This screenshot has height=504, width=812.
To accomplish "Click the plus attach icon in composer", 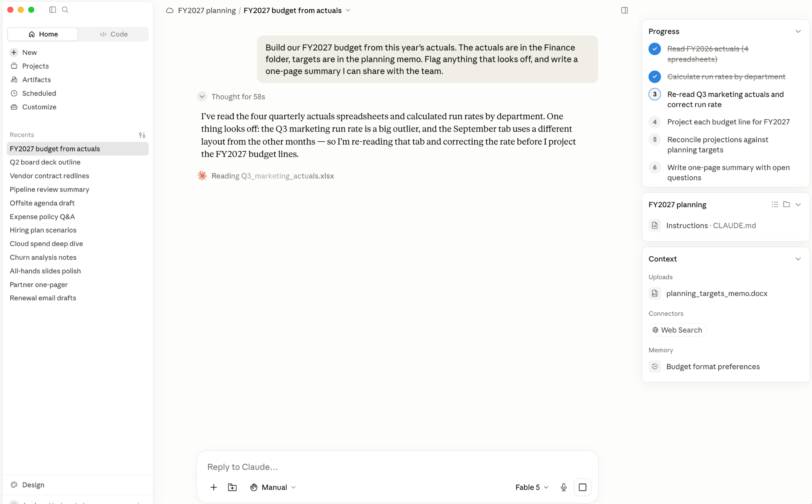I will point(214,487).
